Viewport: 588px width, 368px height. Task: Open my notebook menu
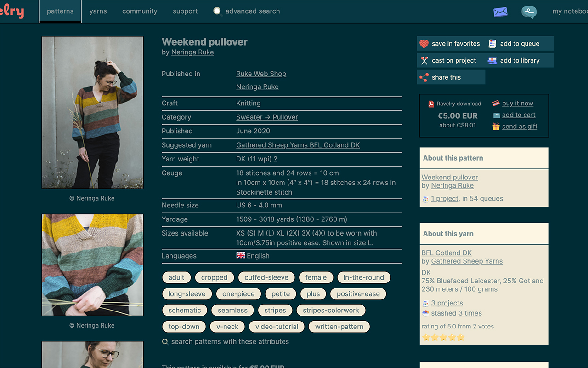click(x=570, y=11)
